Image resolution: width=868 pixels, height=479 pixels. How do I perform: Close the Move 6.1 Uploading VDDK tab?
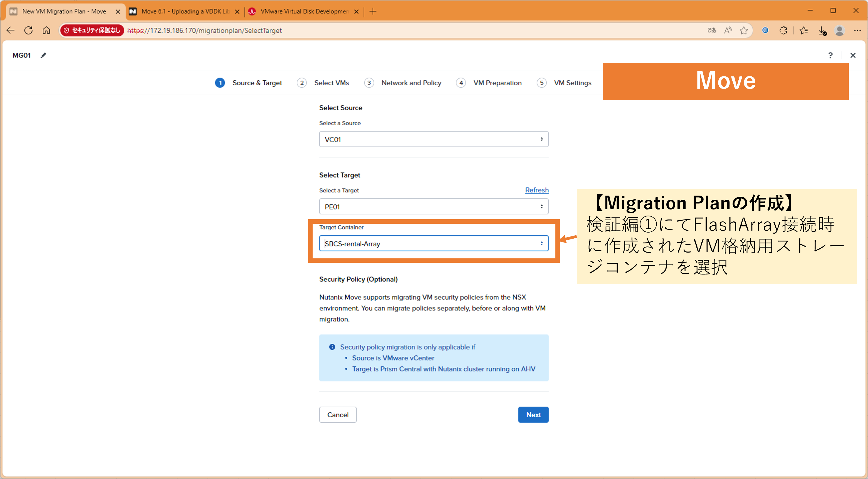click(x=237, y=11)
